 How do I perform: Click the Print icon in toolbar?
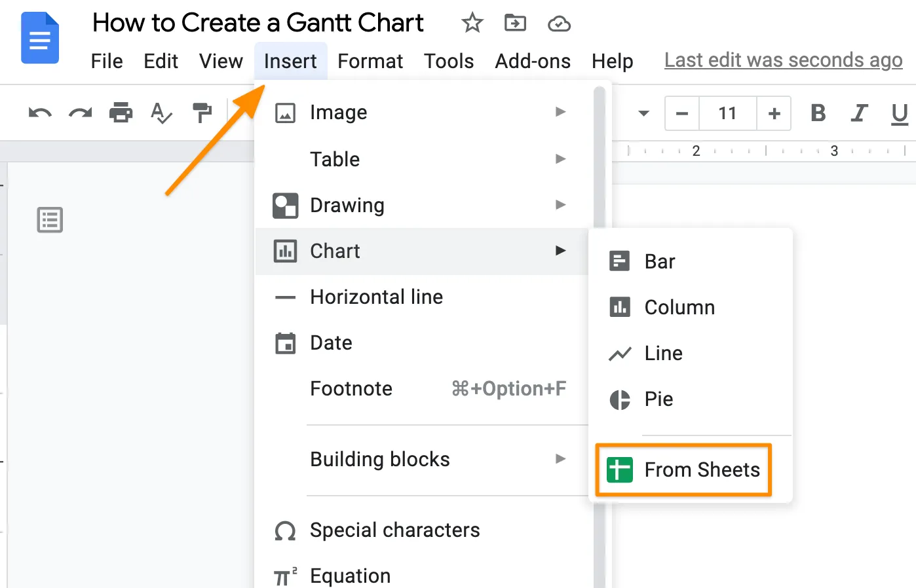tap(121, 113)
